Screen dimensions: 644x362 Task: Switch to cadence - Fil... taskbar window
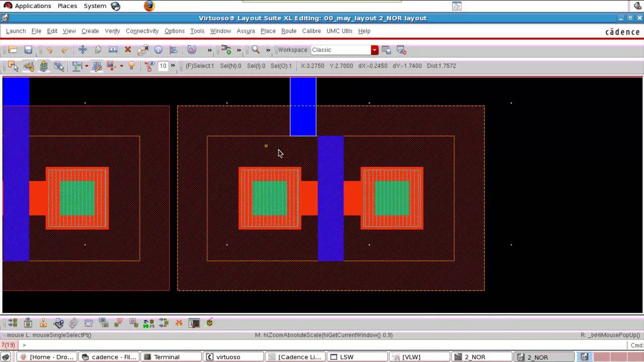109,357
